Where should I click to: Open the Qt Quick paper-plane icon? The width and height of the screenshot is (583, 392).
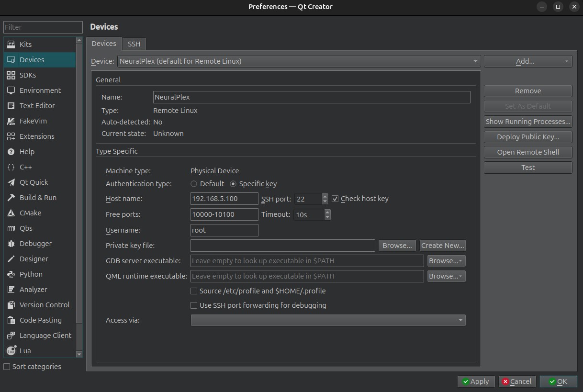pyautogui.click(x=11, y=182)
